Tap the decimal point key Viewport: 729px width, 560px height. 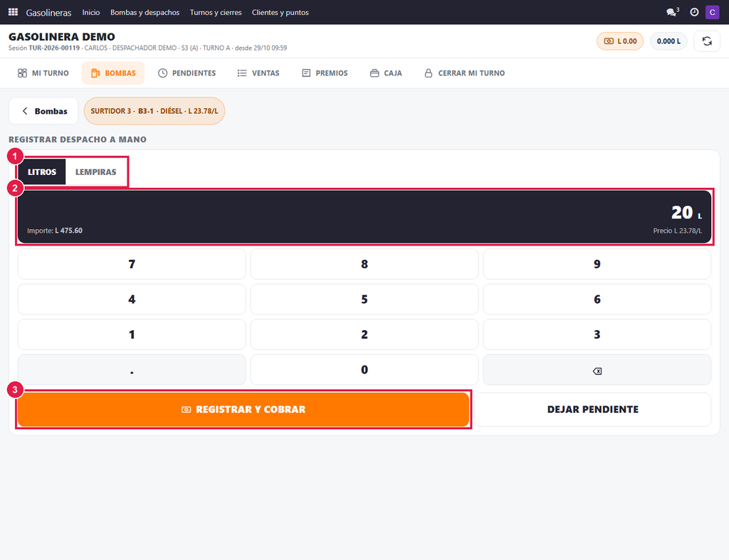tap(132, 370)
